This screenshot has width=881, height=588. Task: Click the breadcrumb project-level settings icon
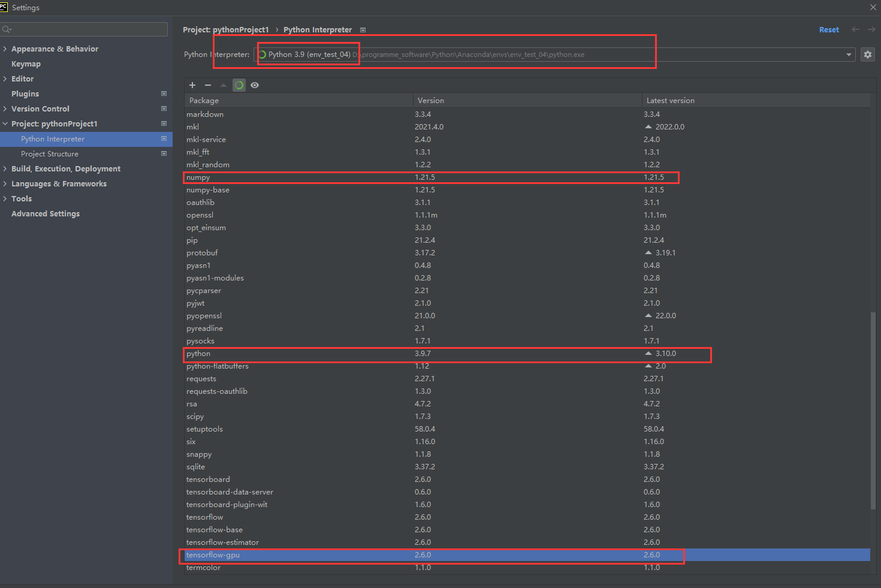click(363, 30)
